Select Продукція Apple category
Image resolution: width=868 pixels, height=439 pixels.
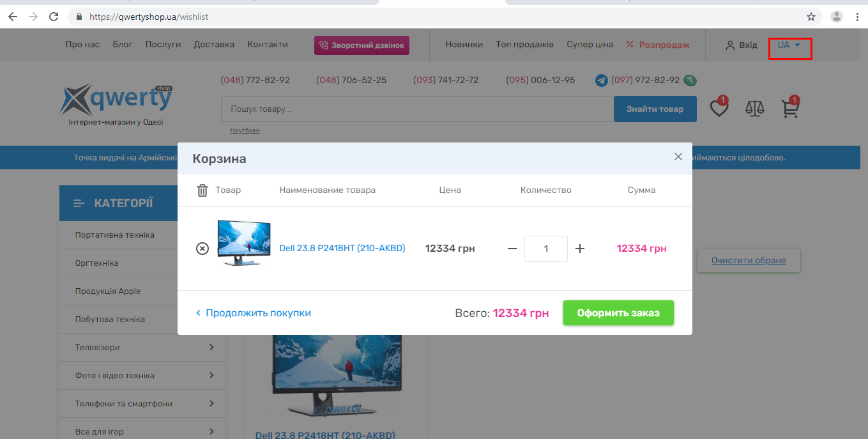[x=108, y=291]
